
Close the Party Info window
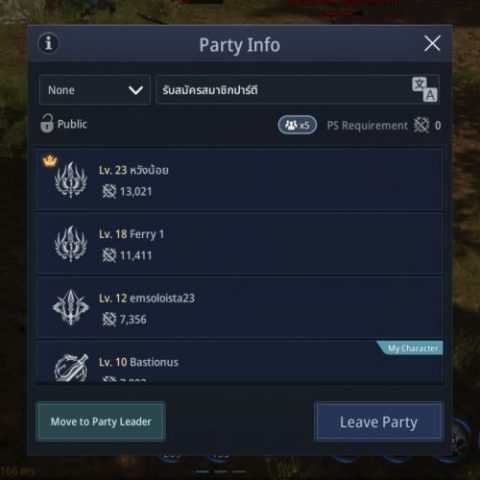click(x=432, y=43)
